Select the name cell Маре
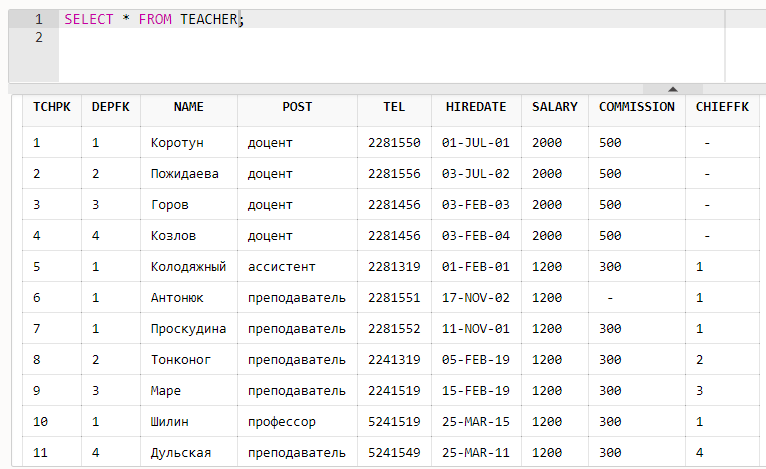 click(x=166, y=391)
